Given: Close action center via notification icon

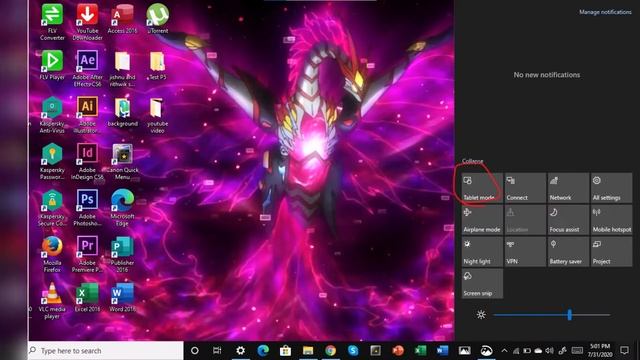Looking at the screenshot, I should tap(624, 350).
